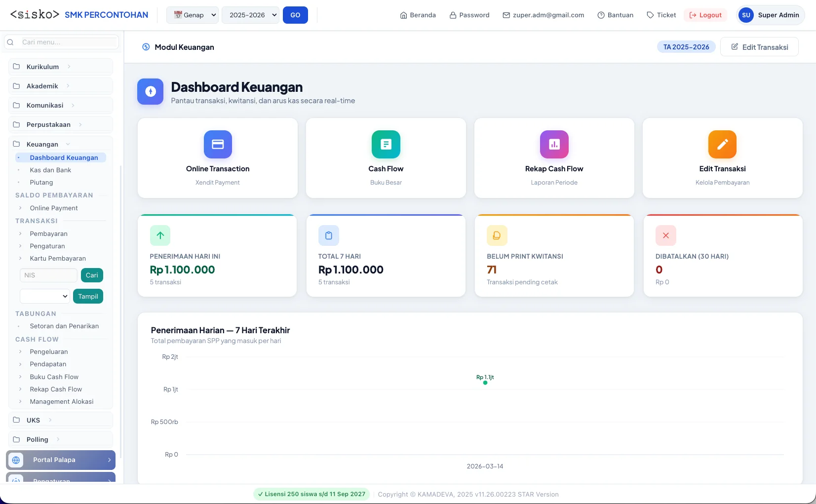This screenshot has width=816, height=504.
Task: Expand the UKS menu chevron
Action: pos(50,420)
